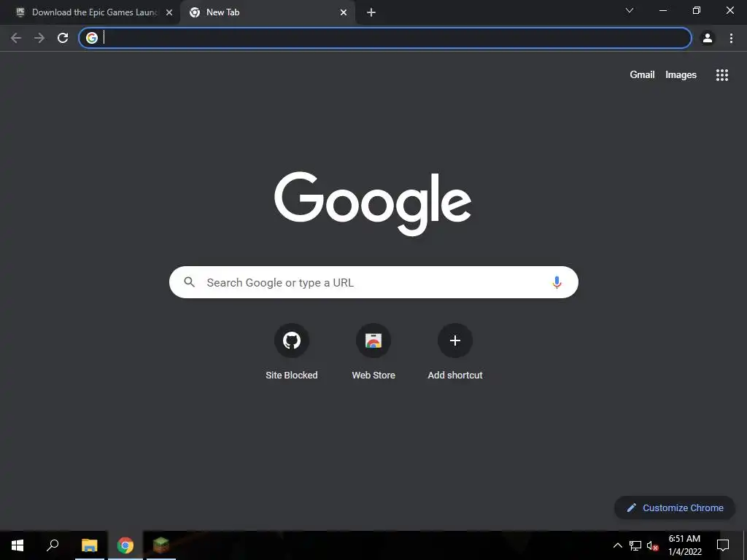This screenshot has width=747, height=560.
Task: Open Google Images link
Action: point(681,75)
